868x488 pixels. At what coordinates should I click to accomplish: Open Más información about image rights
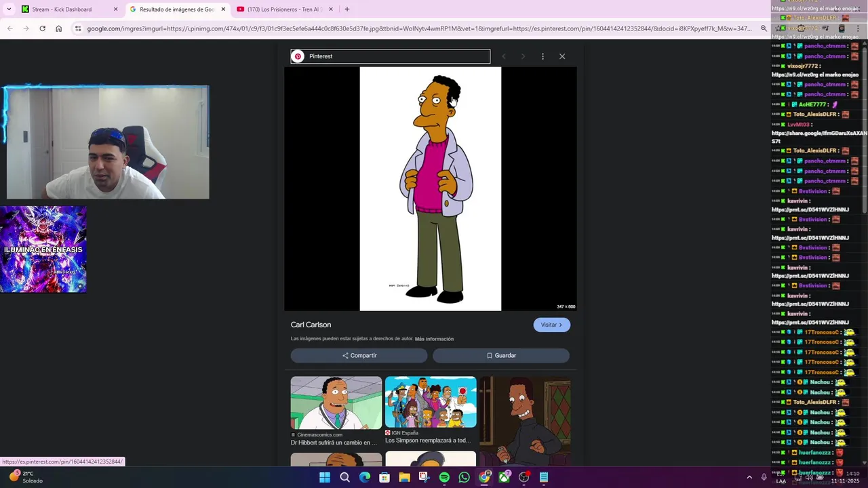click(434, 339)
